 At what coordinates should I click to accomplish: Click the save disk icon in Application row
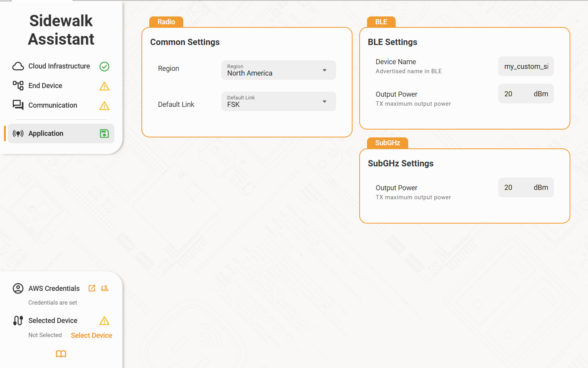point(104,133)
